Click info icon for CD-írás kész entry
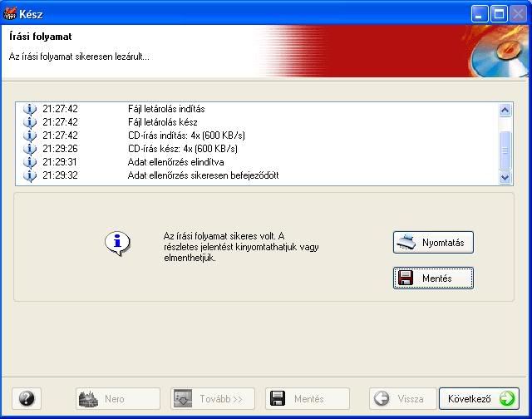532x419 pixels. pyautogui.click(x=31, y=149)
